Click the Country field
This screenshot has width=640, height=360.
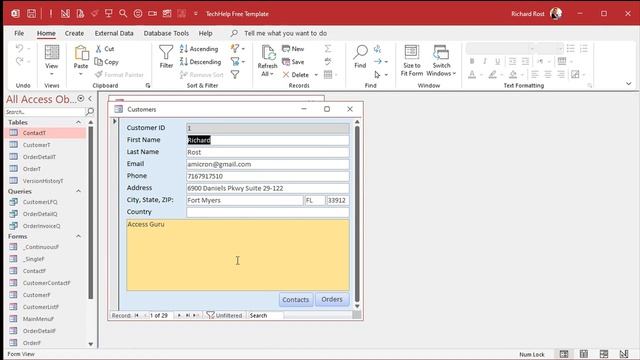pos(268,212)
